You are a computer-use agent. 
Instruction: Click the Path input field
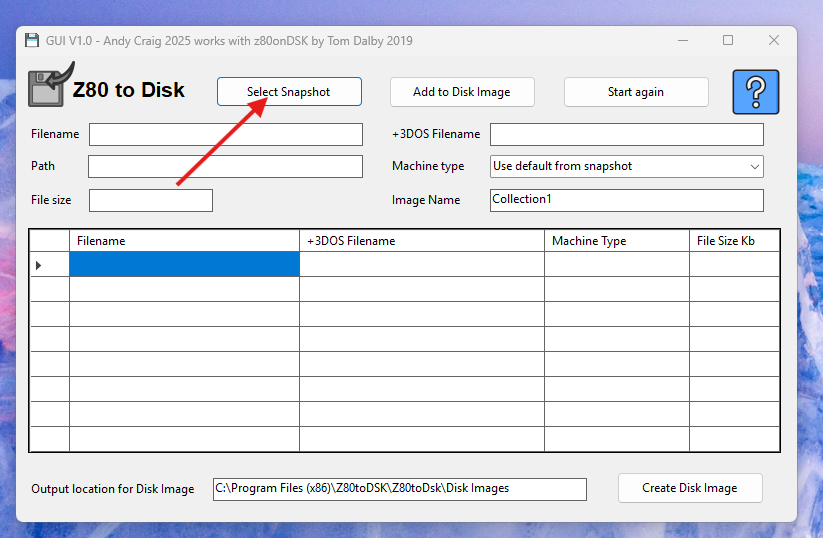coord(225,167)
